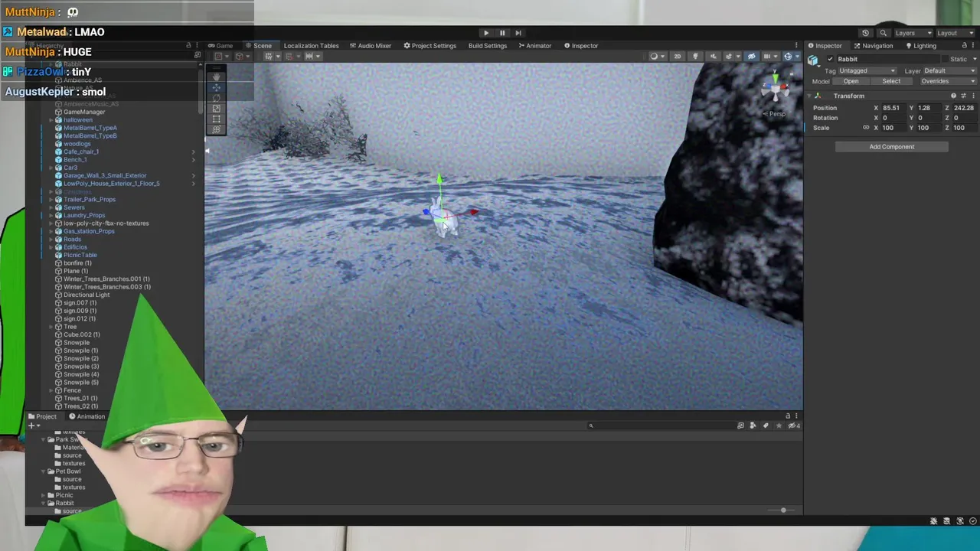Select the Rotate tool
Viewport: 980px width, 551px height.
(217, 98)
